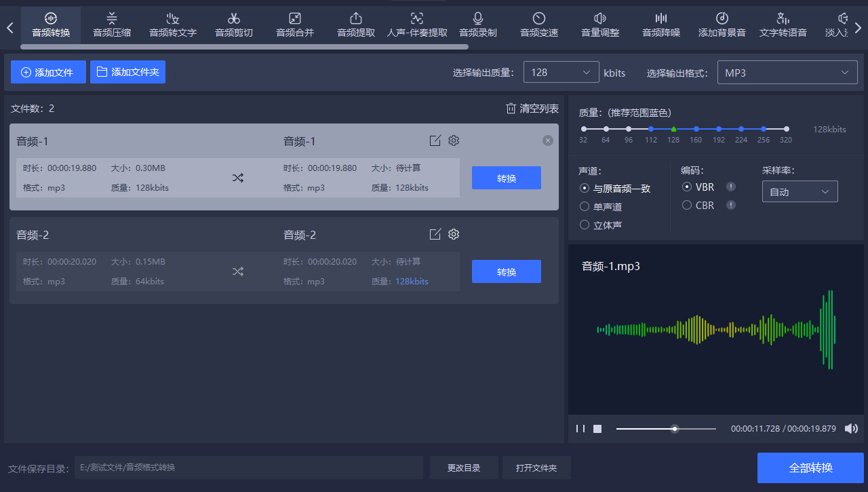Mute the audio preview speaker
868x492 pixels.
[851, 428]
